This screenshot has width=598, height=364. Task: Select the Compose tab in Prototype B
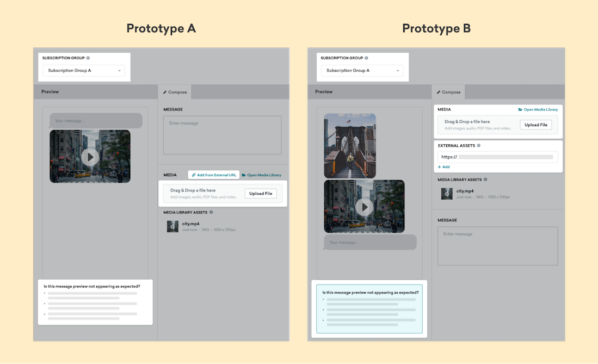pos(449,91)
